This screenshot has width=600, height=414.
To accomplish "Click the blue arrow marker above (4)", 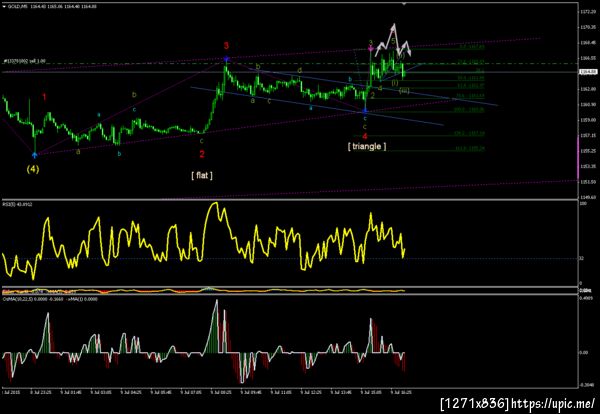I will (x=35, y=155).
